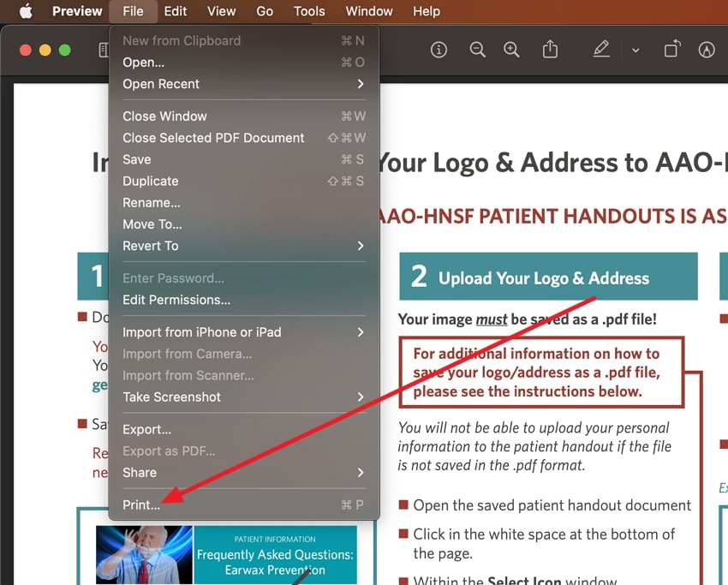Click the Inspector info icon
The height and width of the screenshot is (585, 728).
[x=439, y=49]
